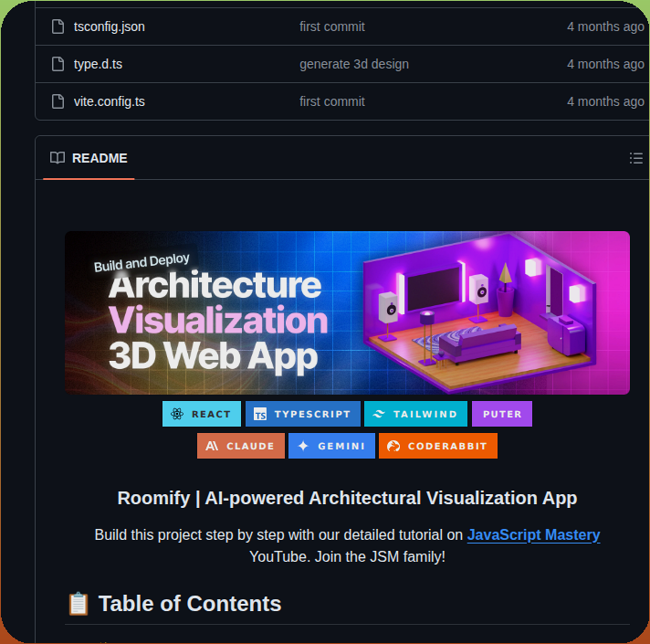Viewport: 650px width, 644px height.
Task: Click the README book icon
Action: 58,158
